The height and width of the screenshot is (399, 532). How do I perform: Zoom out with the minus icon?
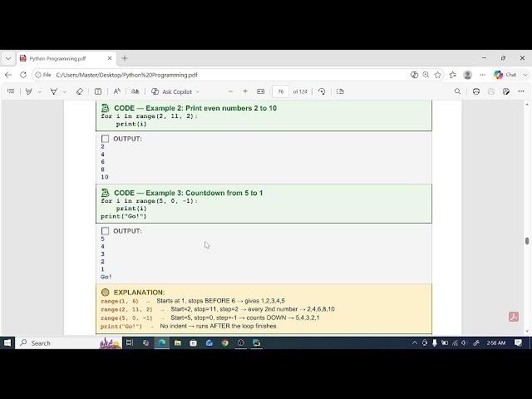(x=230, y=91)
